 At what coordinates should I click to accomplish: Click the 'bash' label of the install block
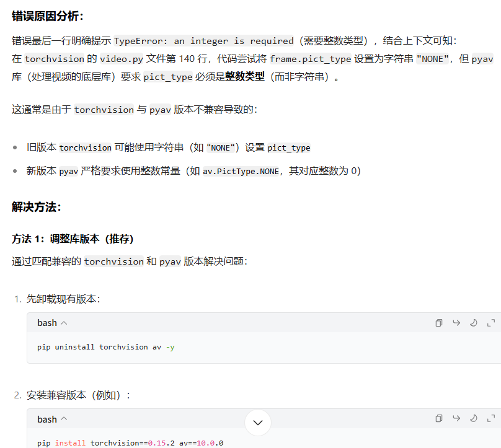47,419
